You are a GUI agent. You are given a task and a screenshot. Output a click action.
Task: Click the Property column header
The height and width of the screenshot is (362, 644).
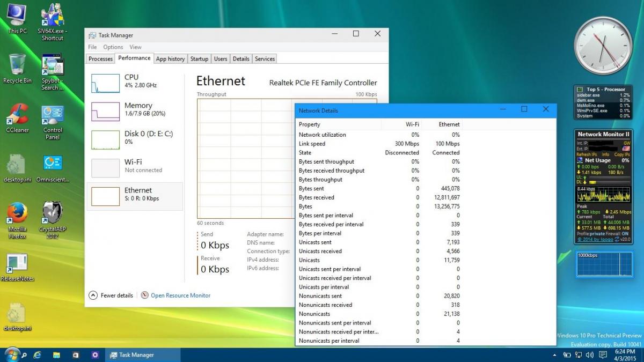click(x=338, y=124)
